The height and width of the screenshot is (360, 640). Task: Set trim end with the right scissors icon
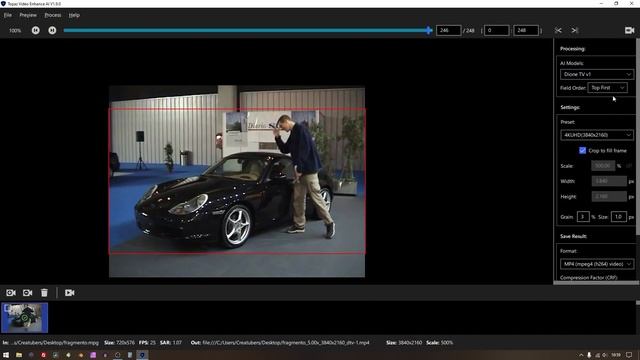575,30
